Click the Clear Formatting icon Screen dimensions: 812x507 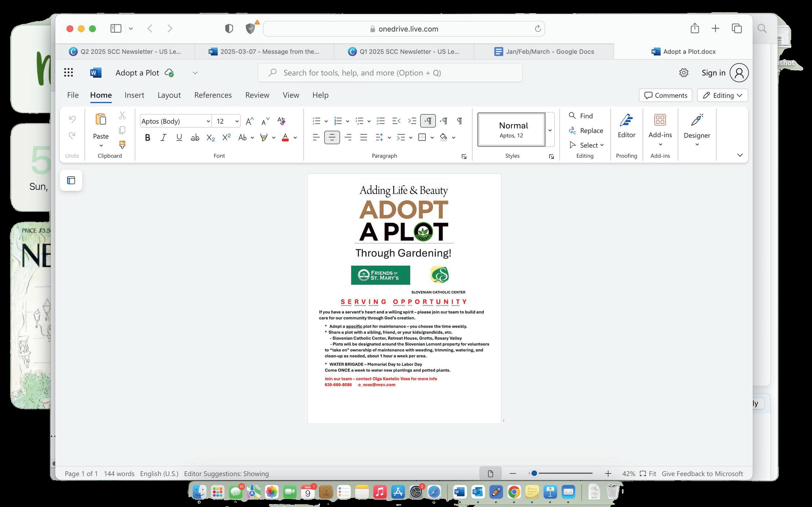pos(281,121)
